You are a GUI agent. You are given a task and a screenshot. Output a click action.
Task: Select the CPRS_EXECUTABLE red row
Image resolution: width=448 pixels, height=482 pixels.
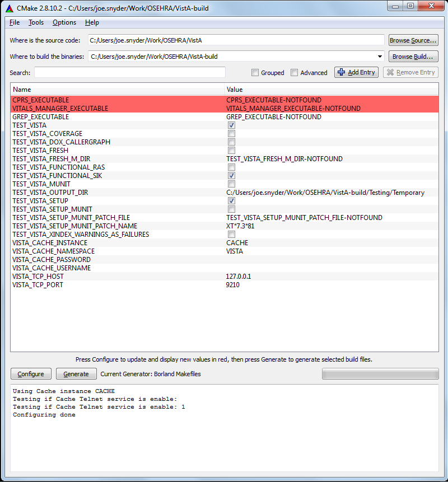point(112,100)
